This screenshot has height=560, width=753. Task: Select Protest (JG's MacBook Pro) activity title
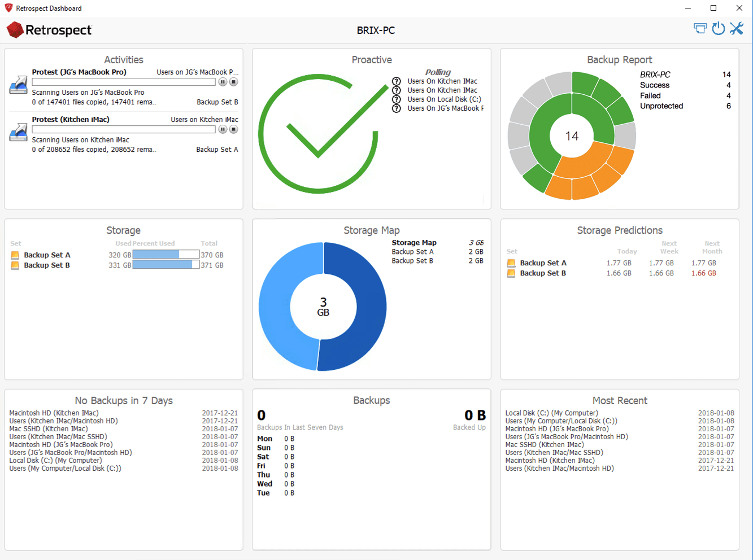coord(79,72)
